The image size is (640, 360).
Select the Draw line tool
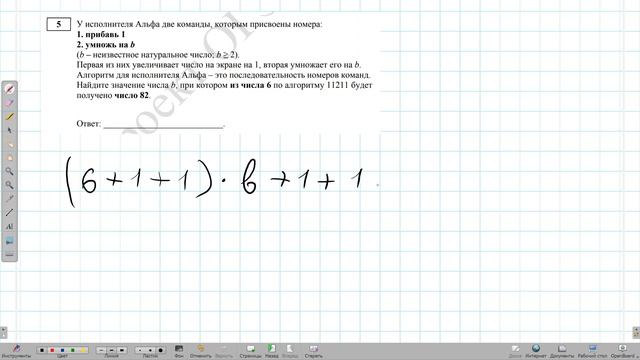click(9, 213)
